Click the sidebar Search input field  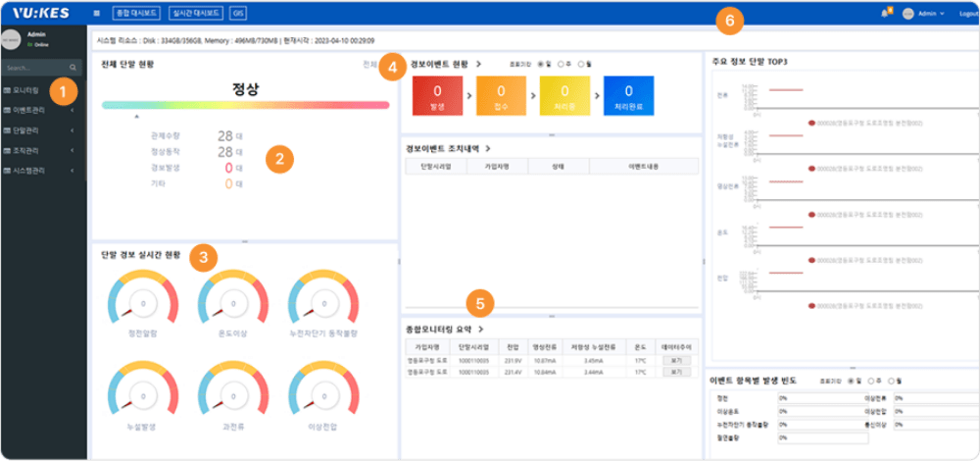[34, 69]
